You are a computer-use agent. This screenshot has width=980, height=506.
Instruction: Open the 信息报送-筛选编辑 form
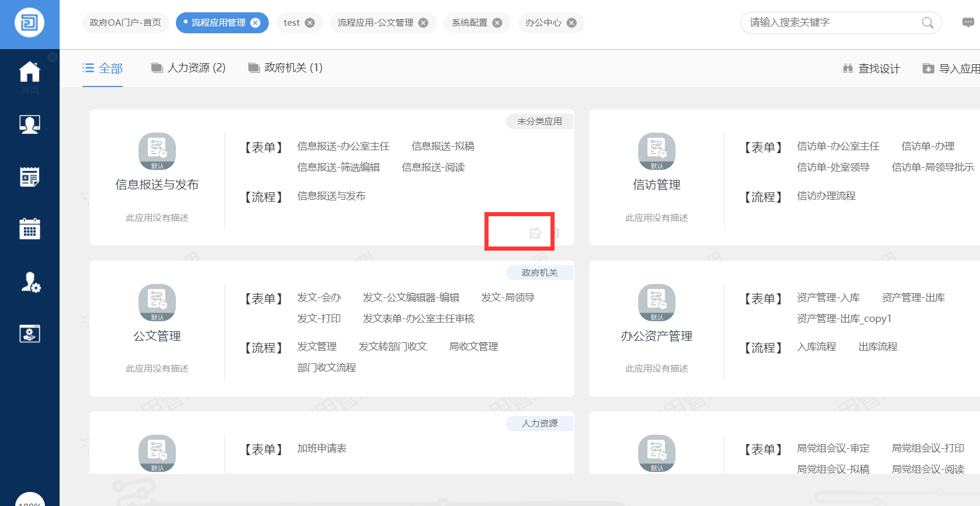tap(338, 167)
